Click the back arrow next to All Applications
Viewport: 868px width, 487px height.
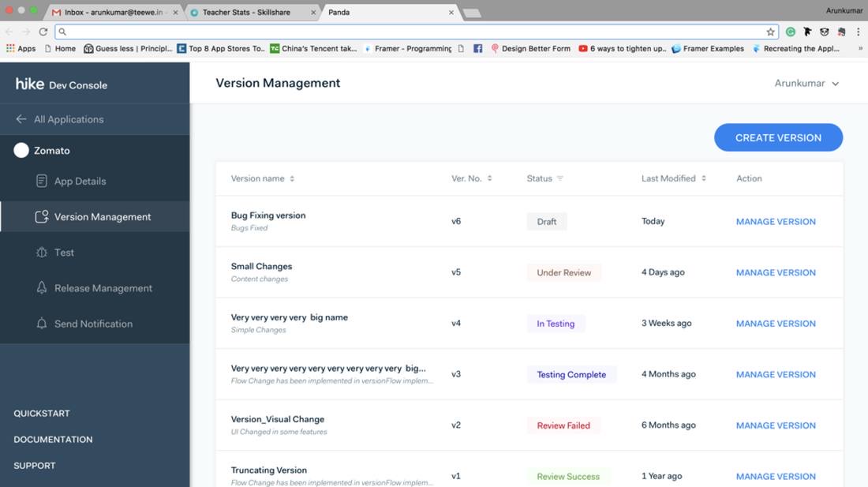[x=21, y=119]
